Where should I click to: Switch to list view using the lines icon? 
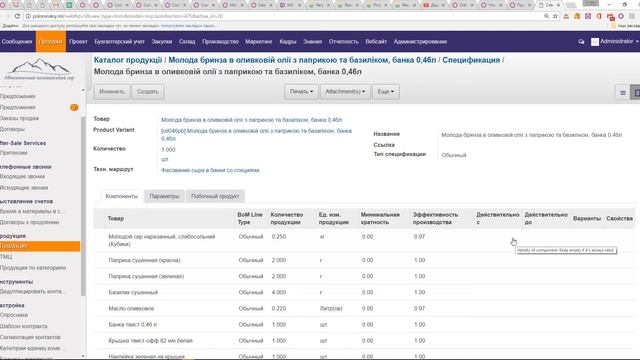pyautogui.click(x=623, y=93)
